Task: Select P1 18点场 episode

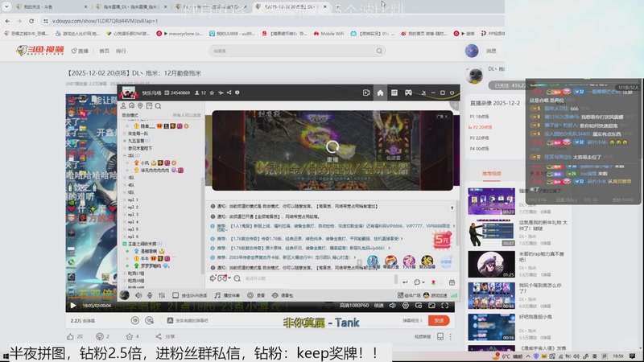Action: pos(479,117)
